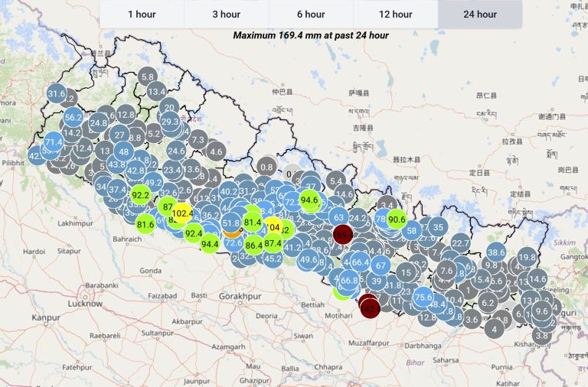Click the yellow 102.4 rainfall marker
This screenshot has width=588, height=387.
(182, 213)
